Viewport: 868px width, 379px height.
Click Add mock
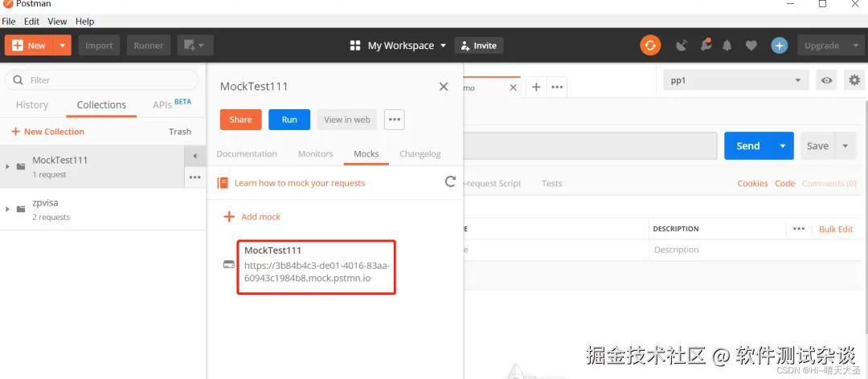click(x=252, y=217)
